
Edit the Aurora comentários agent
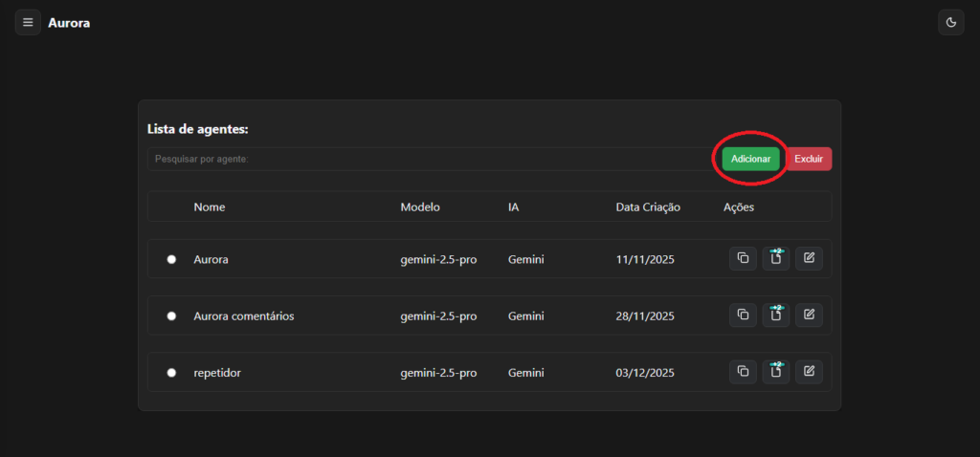(809, 316)
